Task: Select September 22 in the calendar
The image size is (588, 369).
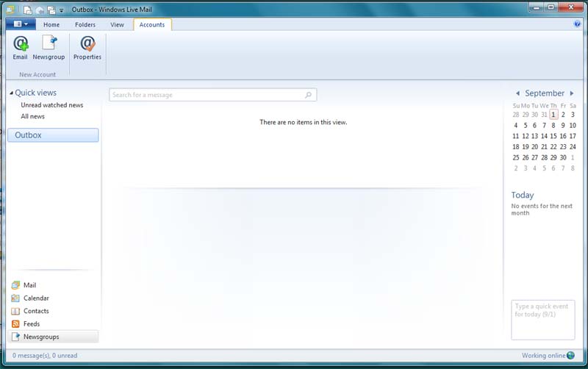Action: (553, 146)
